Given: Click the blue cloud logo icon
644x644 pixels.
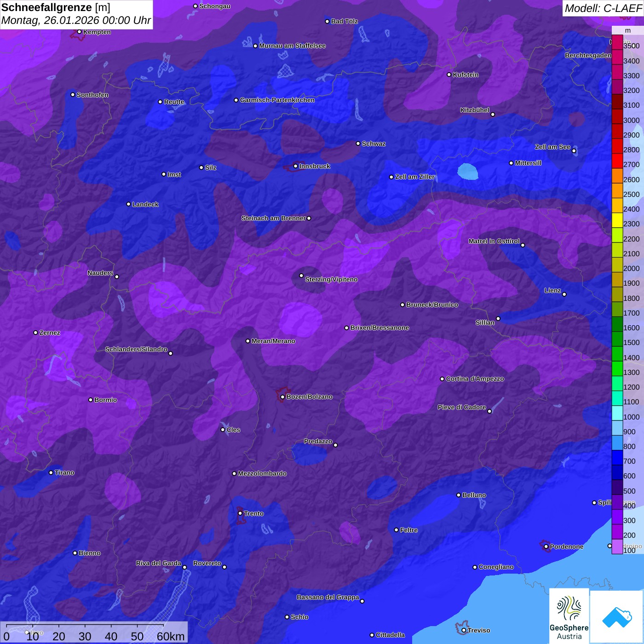Looking at the screenshot, I should (617, 617).
